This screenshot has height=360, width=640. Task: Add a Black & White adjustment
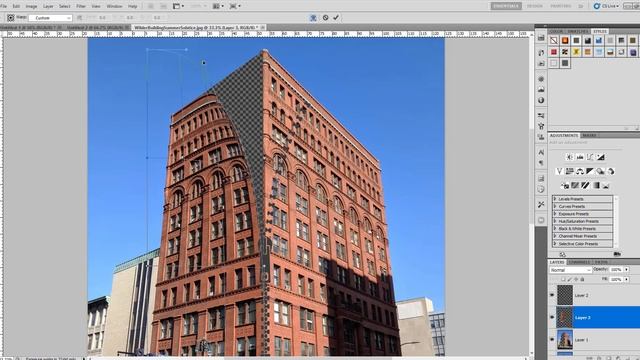(x=590, y=171)
